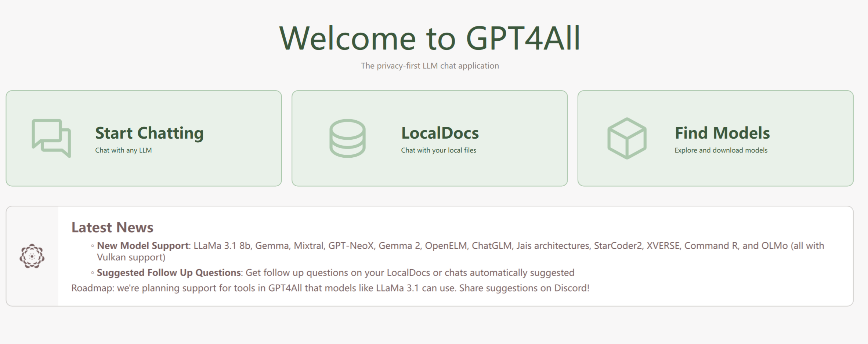The height and width of the screenshot is (344, 868).
Task: Click 'Explore and download models' description
Action: tap(721, 150)
